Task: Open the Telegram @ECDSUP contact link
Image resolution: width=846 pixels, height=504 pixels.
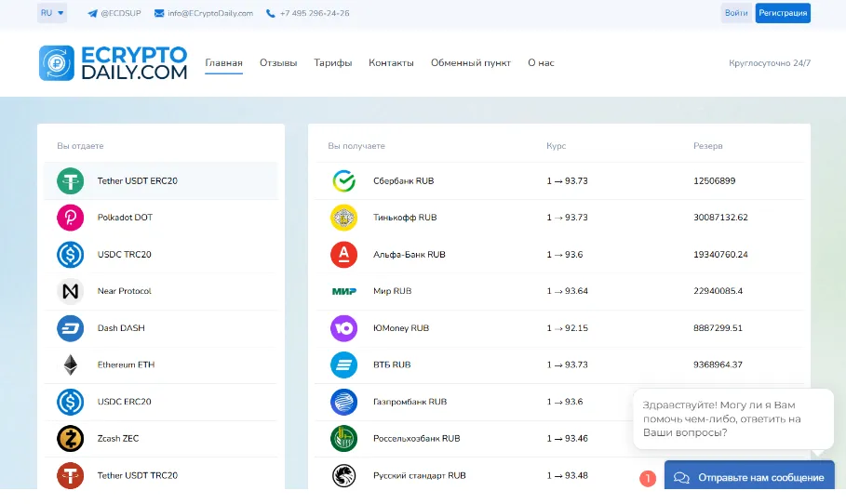Action: click(x=114, y=13)
